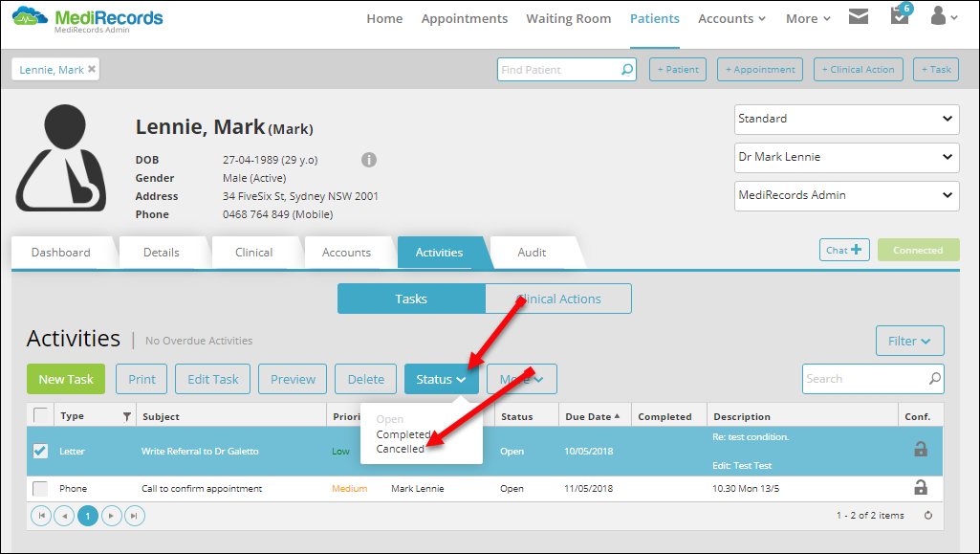Choose Cancelled from Status menu
980x554 pixels.
click(x=400, y=449)
